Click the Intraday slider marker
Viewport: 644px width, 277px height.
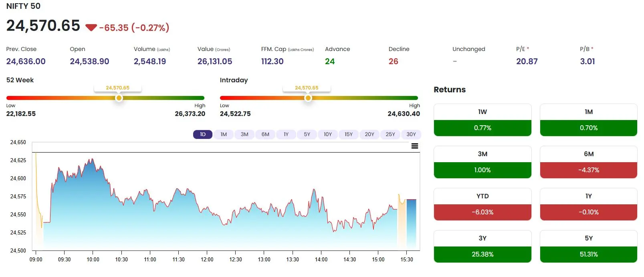[308, 98]
